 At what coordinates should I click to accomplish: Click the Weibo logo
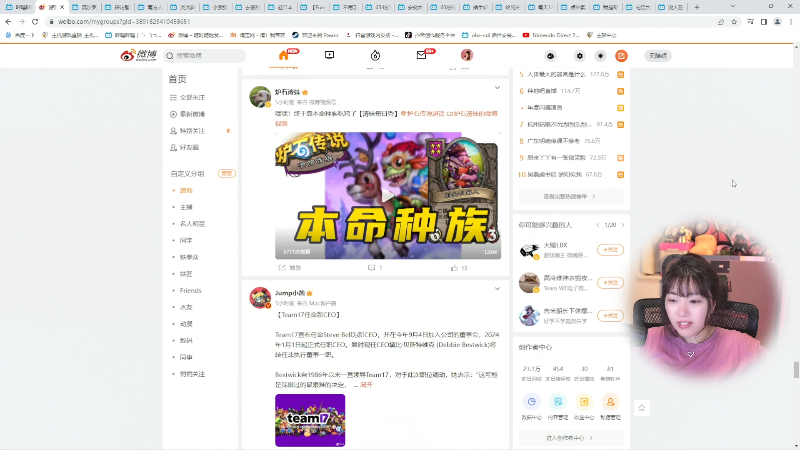(138, 55)
